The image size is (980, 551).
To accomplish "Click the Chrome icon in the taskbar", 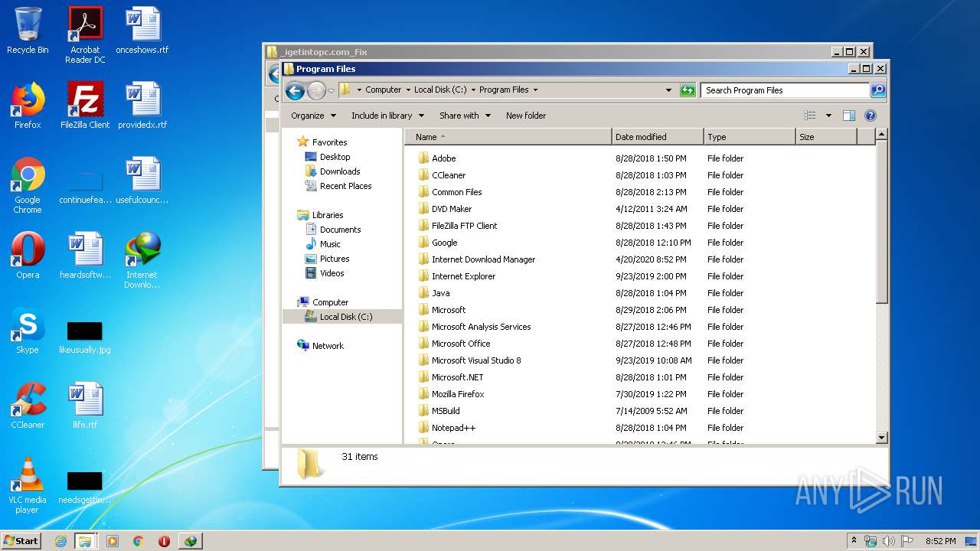I will tap(139, 541).
